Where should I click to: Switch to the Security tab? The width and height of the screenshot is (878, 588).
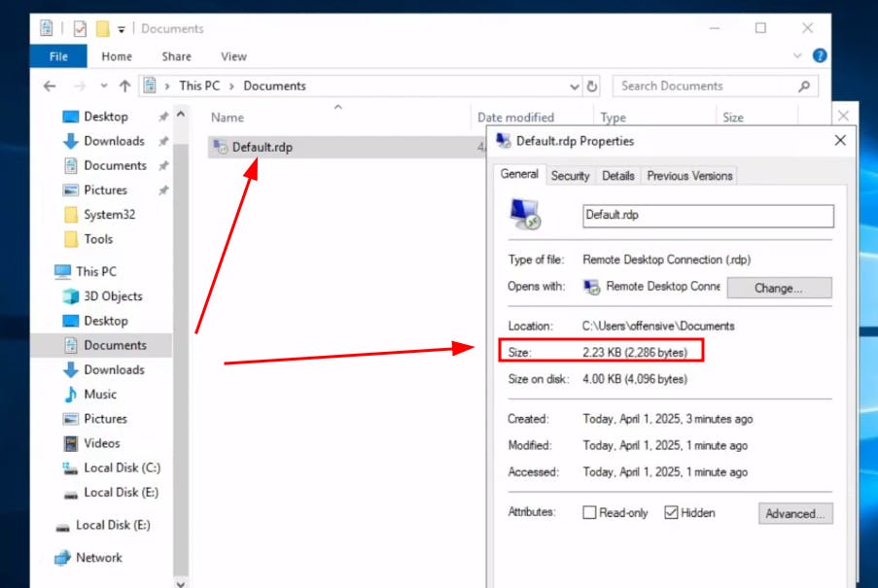tap(570, 176)
